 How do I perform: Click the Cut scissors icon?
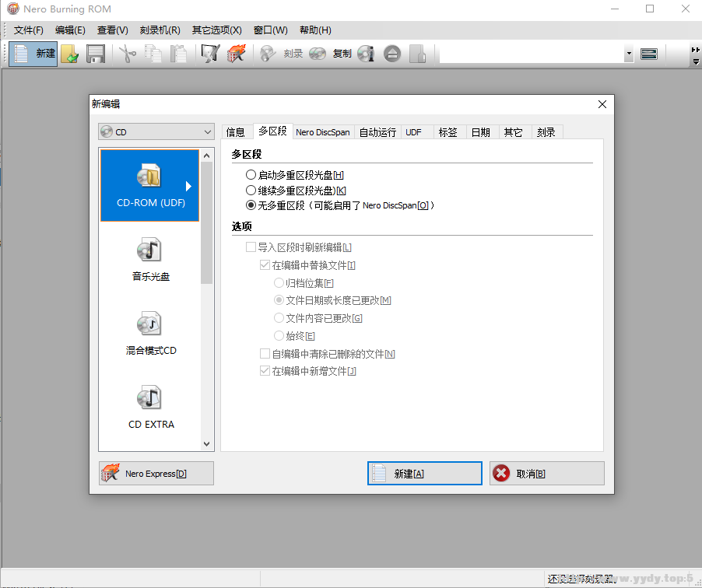point(128,54)
